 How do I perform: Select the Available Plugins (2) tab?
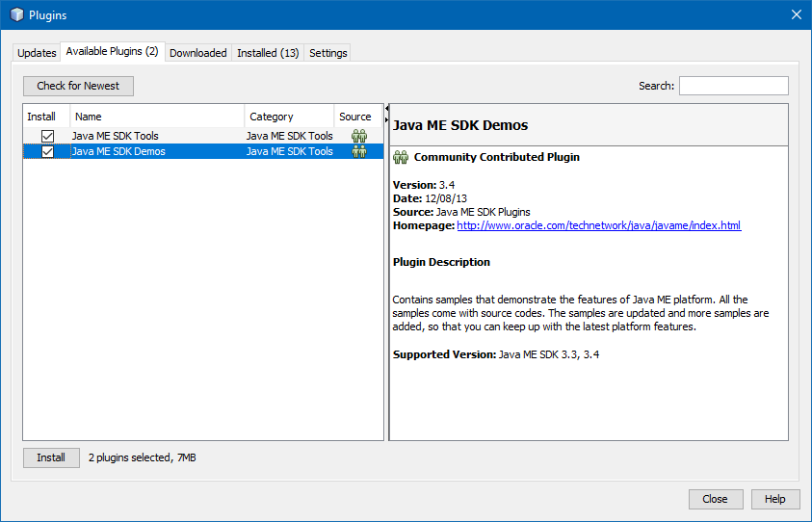[113, 51]
